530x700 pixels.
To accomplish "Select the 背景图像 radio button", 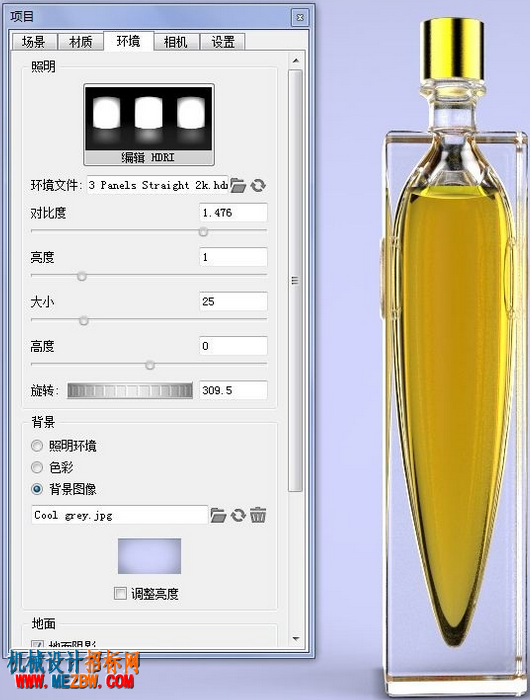I will [x=37, y=489].
